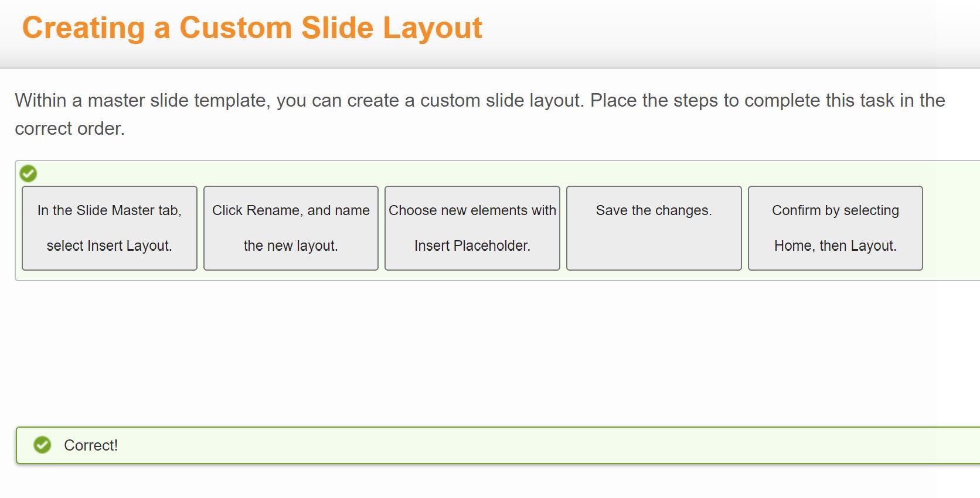Click empty green area right of last step card
This screenshot has height=498, width=980.
coord(950,228)
